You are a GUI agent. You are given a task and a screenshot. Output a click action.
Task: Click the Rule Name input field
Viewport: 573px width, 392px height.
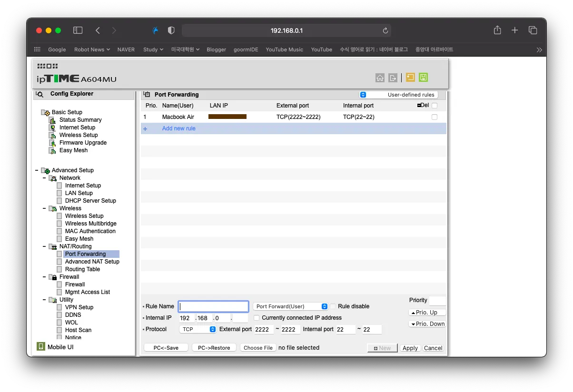tap(213, 306)
